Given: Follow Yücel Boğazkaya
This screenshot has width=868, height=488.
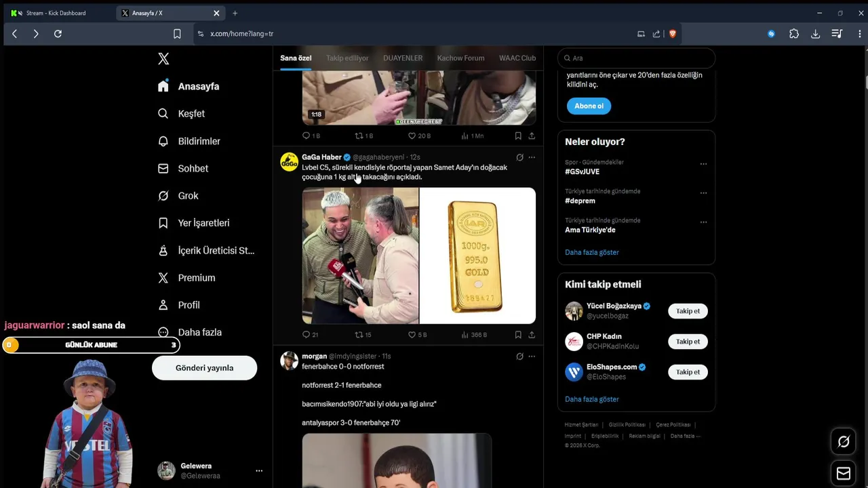Looking at the screenshot, I should coord(688,311).
